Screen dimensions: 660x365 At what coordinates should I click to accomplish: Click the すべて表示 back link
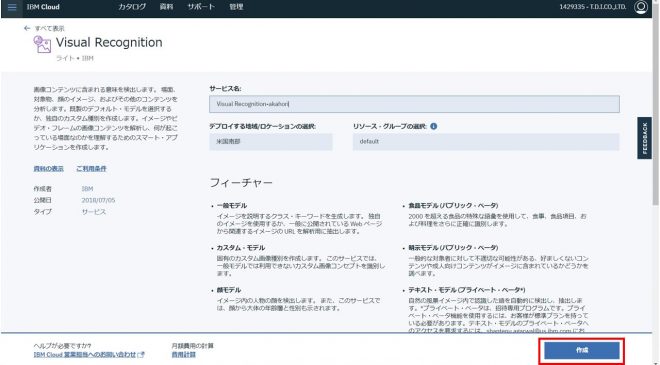(49, 28)
